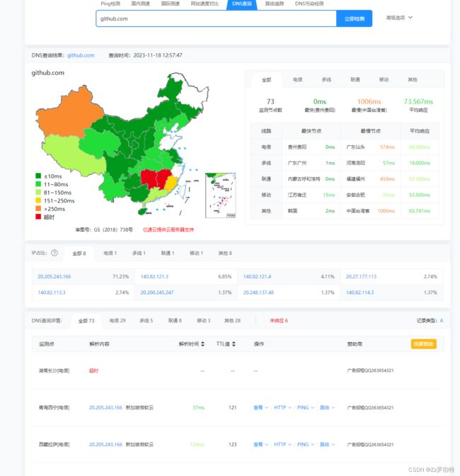Select 移动 3 tab in DNS查询详情
Screen dimensions: 460x476
pyautogui.click(x=204, y=320)
